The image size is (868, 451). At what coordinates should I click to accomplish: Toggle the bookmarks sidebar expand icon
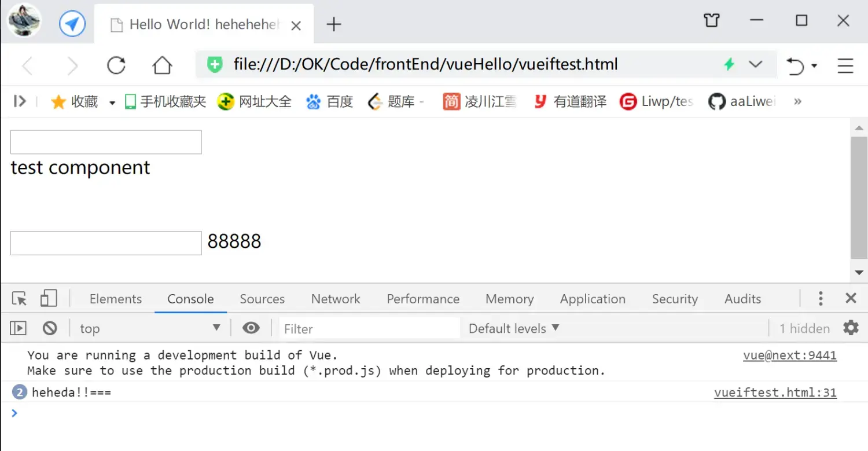point(20,101)
